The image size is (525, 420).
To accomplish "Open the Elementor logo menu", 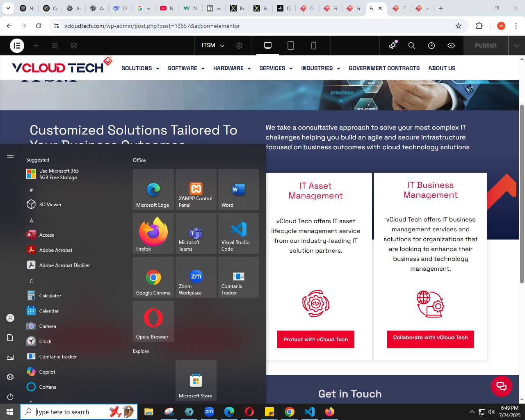I will click(17, 46).
